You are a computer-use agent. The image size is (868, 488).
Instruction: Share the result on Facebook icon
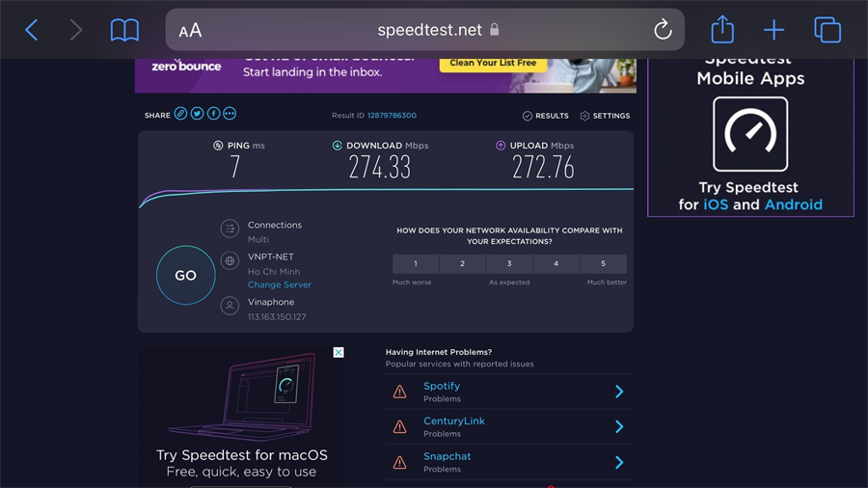click(213, 114)
